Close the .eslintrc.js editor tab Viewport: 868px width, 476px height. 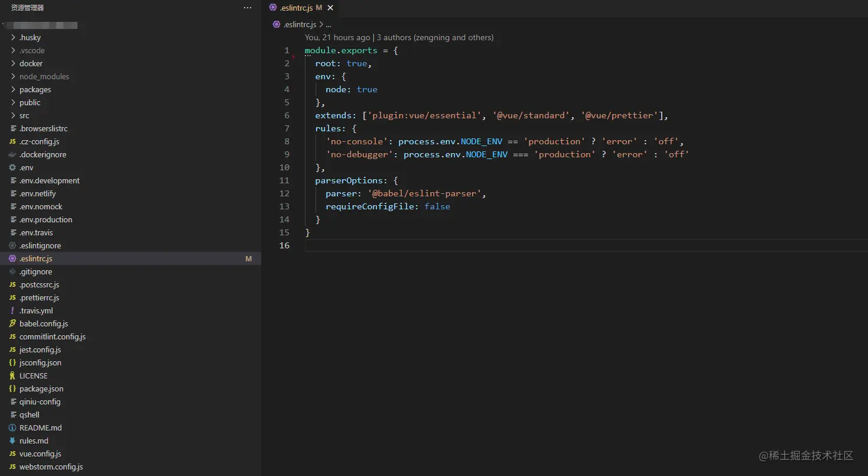click(x=330, y=8)
